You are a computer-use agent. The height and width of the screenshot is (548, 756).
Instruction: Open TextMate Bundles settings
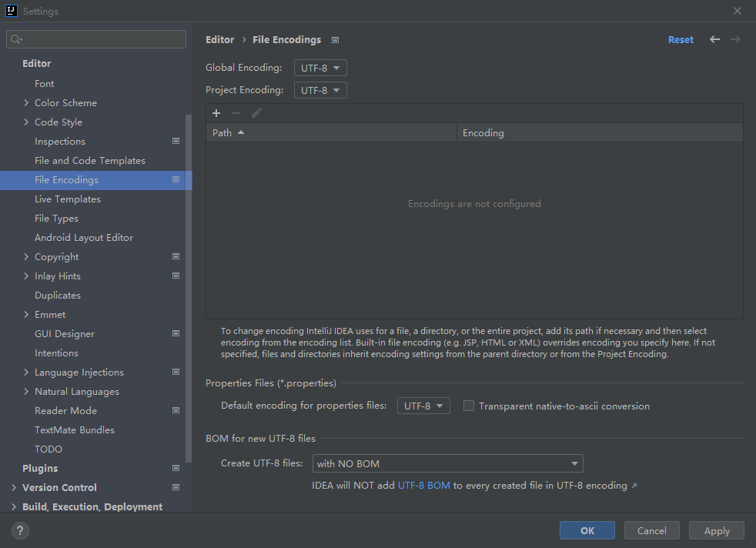pyautogui.click(x=74, y=430)
